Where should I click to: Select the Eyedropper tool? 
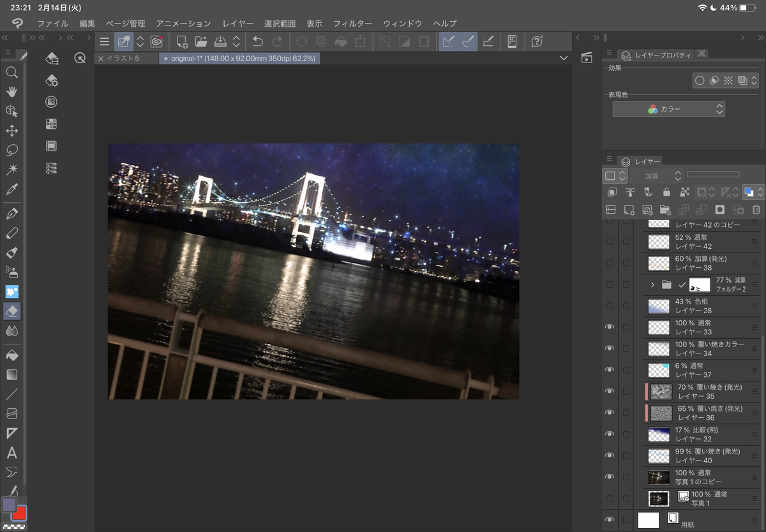click(11, 189)
